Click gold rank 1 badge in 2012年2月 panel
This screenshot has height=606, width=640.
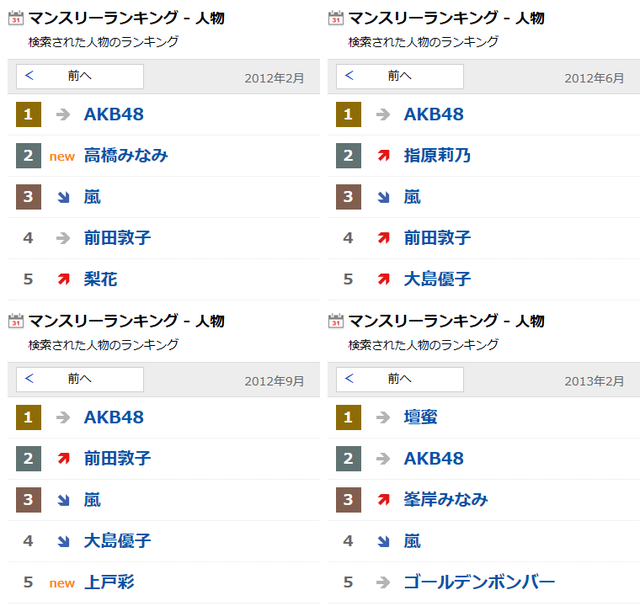pyautogui.click(x=29, y=114)
